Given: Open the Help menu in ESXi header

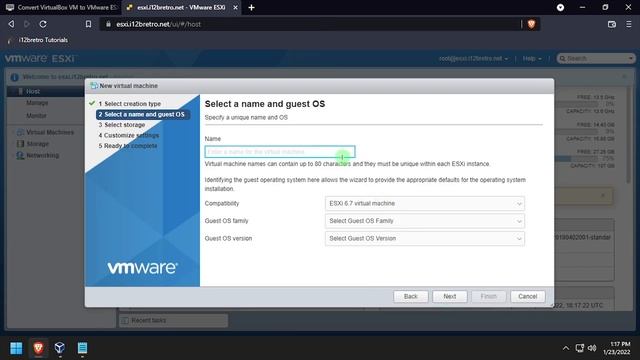Looking at the screenshot, I should pyautogui.click(x=532, y=58).
